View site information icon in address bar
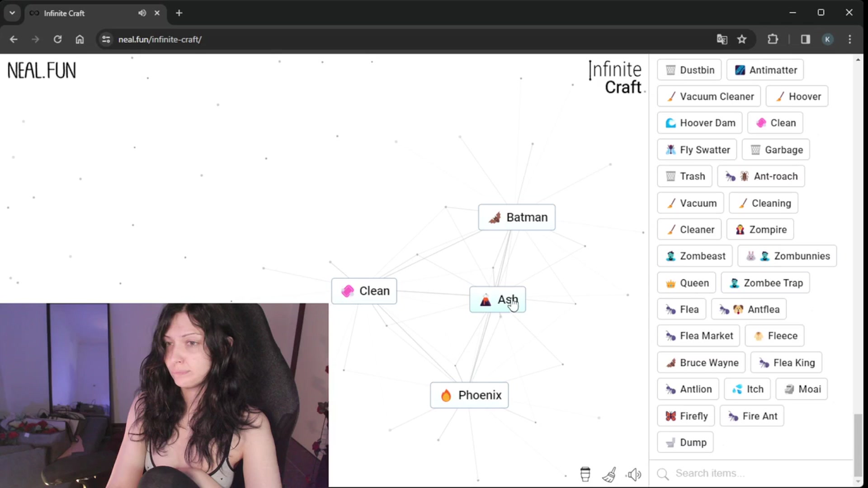 click(x=106, y=39)
